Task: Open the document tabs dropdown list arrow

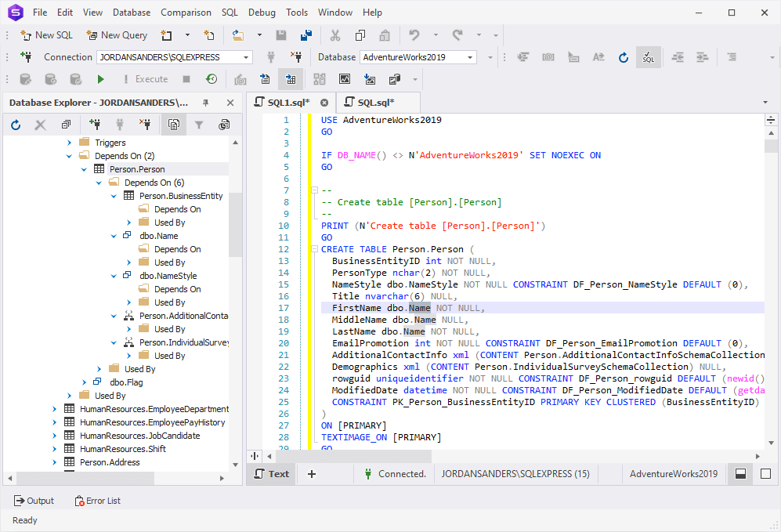Action: tap(765, 103)
